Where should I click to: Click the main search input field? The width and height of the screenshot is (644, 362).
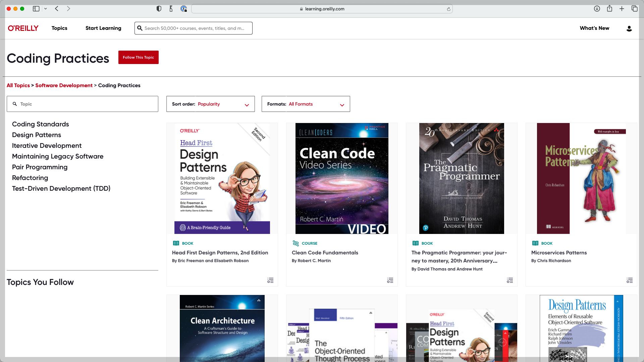click(x=194, y=28)
